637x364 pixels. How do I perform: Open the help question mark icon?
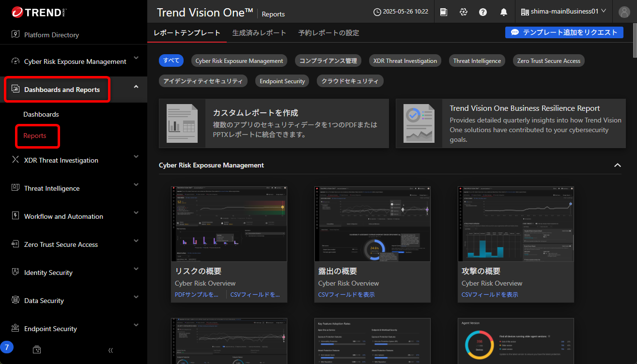[483, 12]
